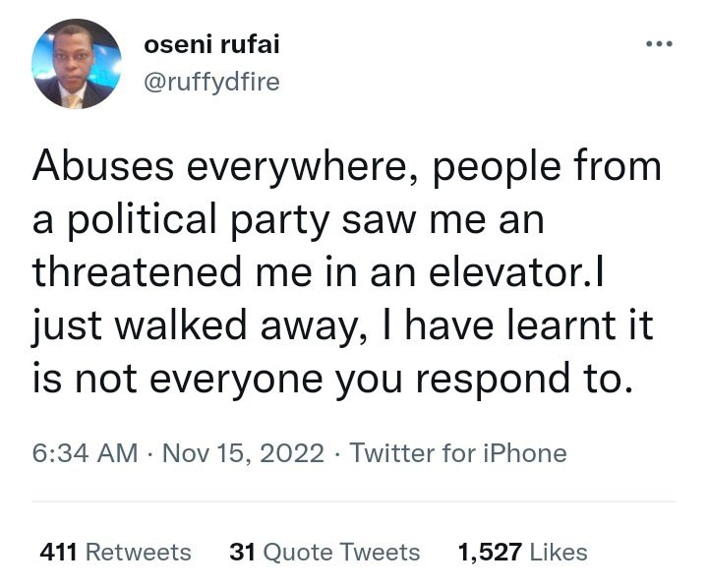708x588 pixels.
Task: Open the Twitter for iPhone source link
Action: tap(458, 453)
